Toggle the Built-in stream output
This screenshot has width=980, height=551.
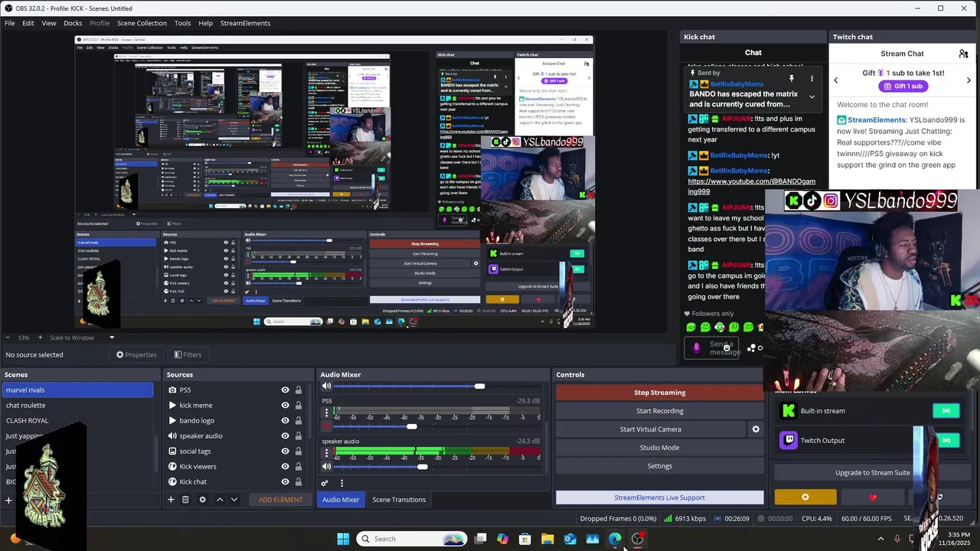pyautogui.click(x=946, y=411)
